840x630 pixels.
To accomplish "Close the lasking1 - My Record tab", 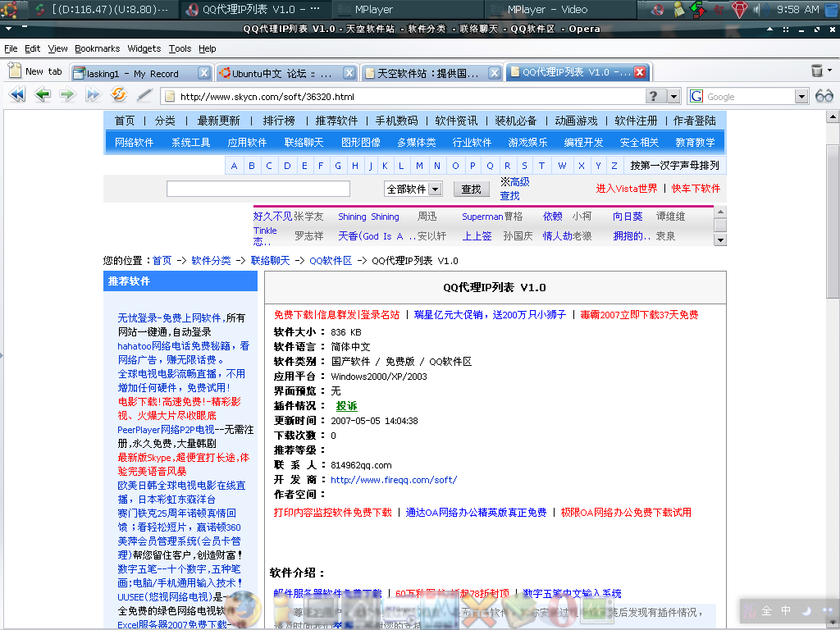I will (x=203, y=73).
